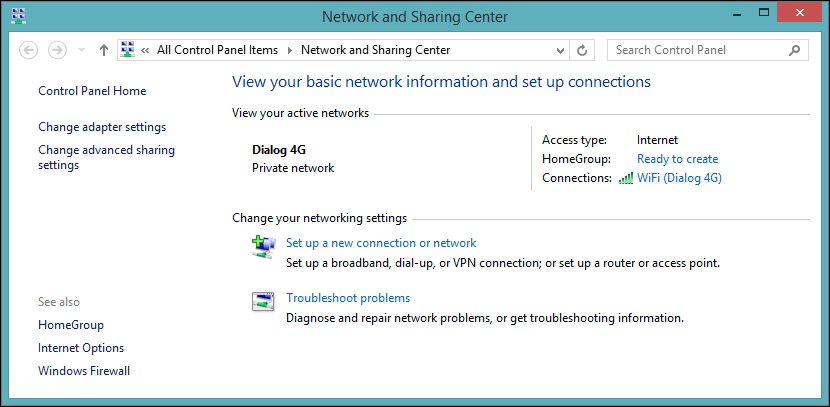
Task: Click the search magnifier icon
Action: 794,50
